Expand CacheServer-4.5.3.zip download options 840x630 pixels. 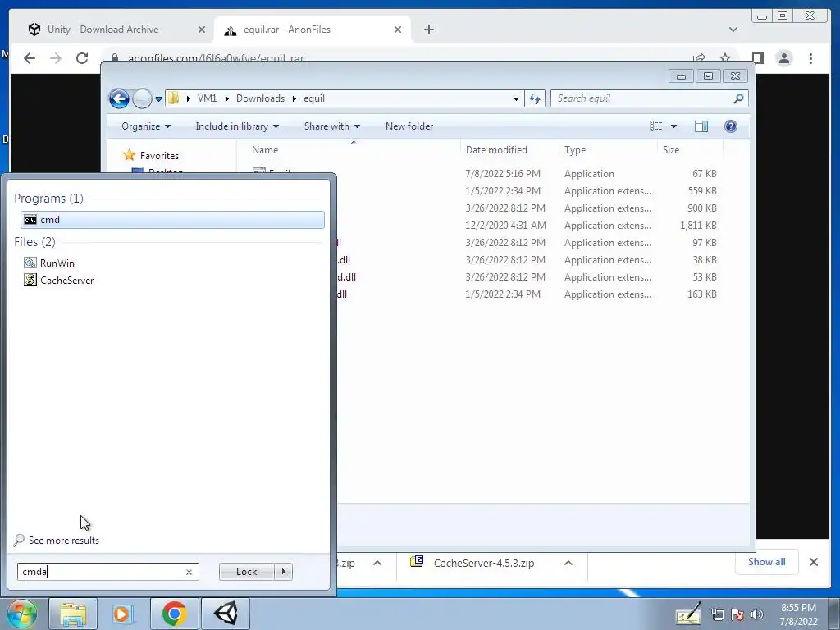[x=568, y=563]
